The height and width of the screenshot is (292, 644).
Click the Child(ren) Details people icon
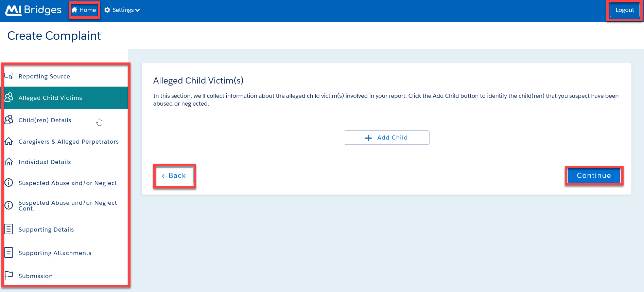pos(9,120)
